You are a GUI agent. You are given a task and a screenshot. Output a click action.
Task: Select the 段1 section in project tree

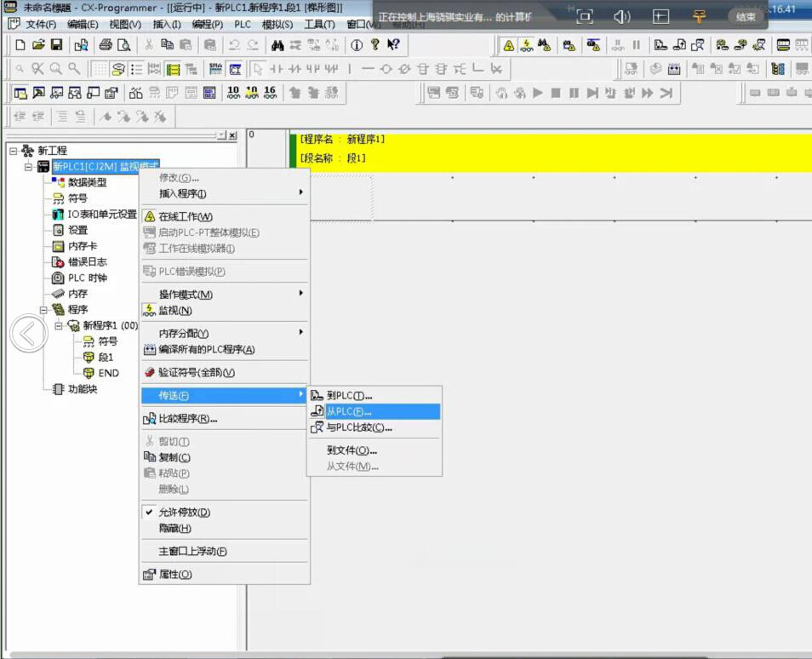pyautogui.click(x=106, y=358)
